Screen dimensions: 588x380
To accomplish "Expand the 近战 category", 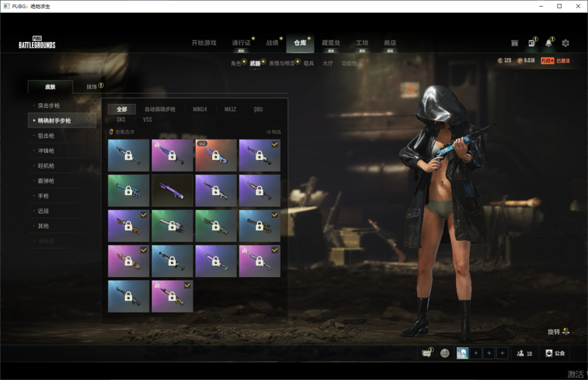I will [x=62, y=211].
